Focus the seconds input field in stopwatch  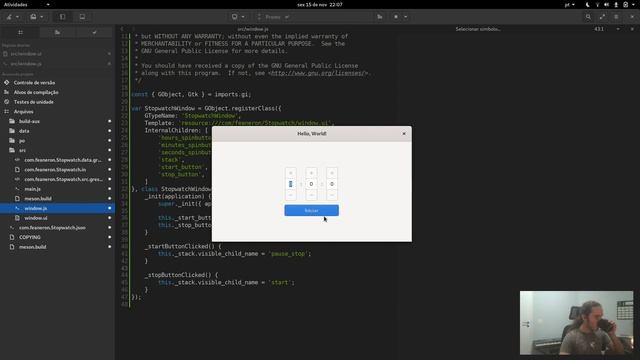point(332,184)
